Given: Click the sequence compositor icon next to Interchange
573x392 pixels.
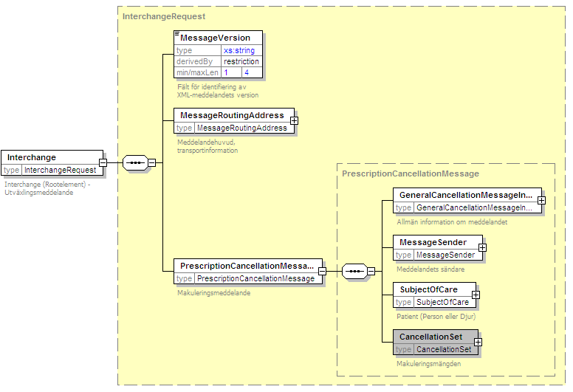Looking at the screenshot, I should coord(134,163).
